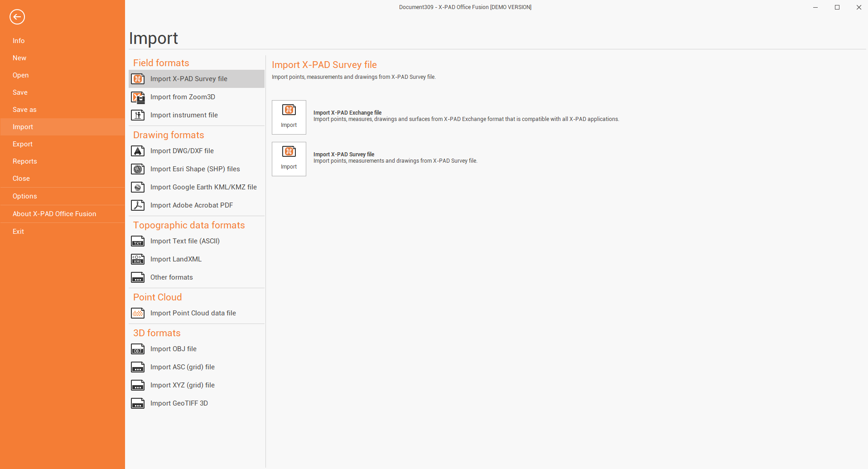Click the Import DWG/DXF file icon
868x469 pixels.
tap(138, 151)
